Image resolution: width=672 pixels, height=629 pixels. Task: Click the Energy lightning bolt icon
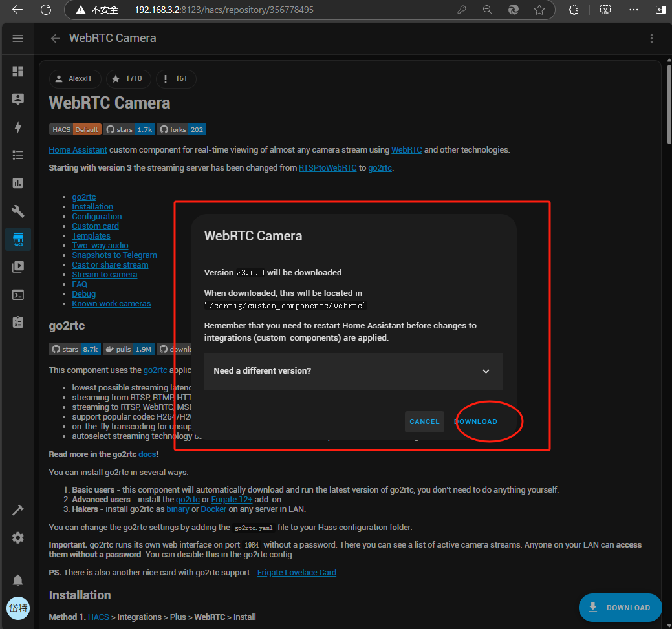click(x=18, y=127)
